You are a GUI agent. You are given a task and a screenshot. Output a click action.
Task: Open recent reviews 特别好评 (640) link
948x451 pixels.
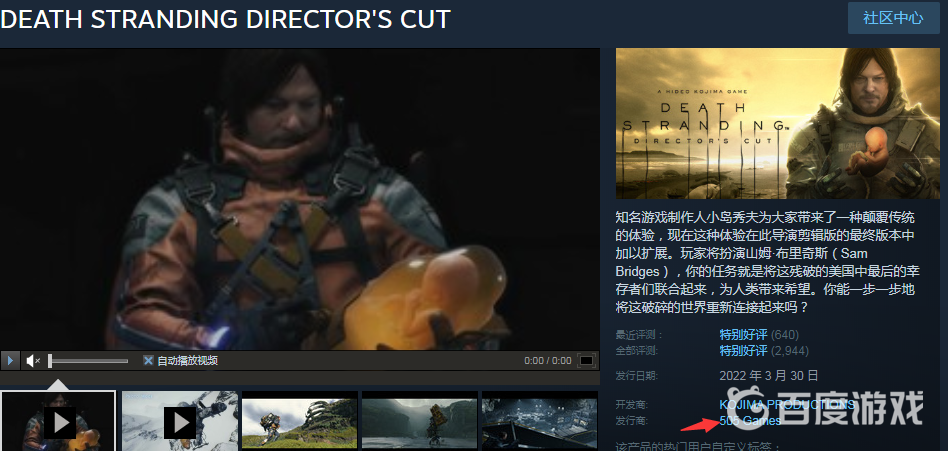click(x=759, y=334)
